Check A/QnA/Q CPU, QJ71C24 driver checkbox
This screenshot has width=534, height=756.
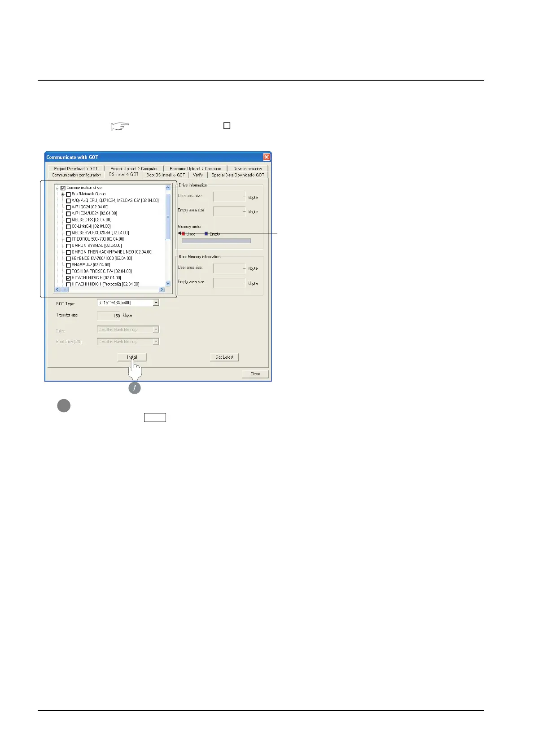click(69, 201)
